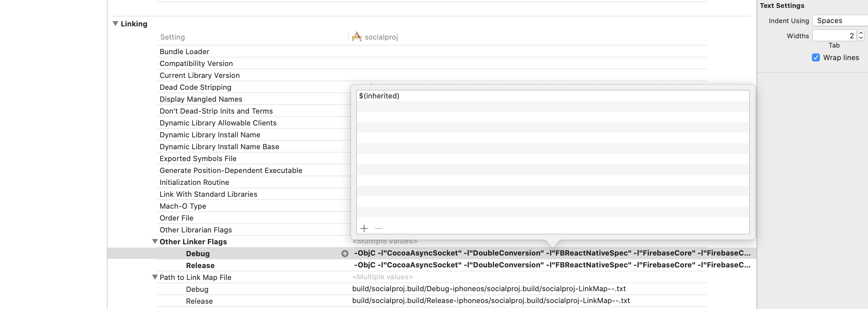
Task: Click the socialproj target app icon
Action: click(x=356, y=36)
